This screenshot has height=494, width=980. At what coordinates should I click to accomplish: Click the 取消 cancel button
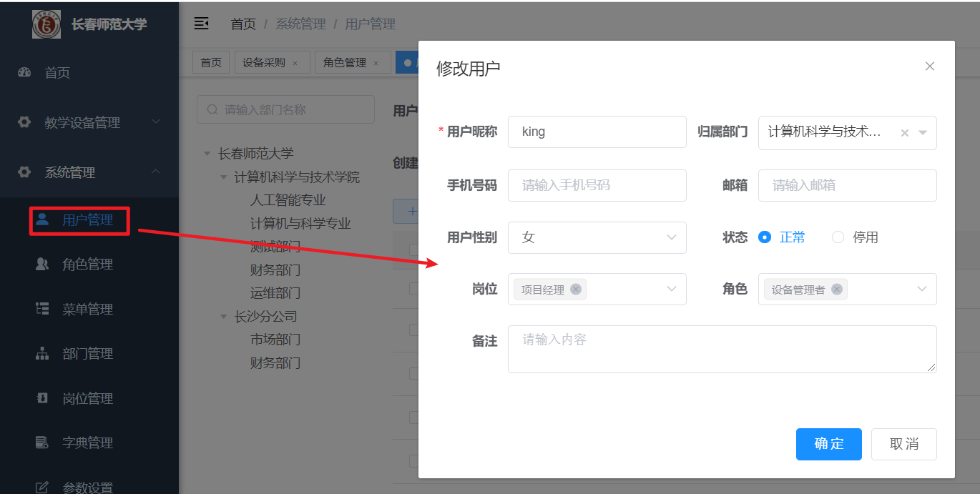903,444
